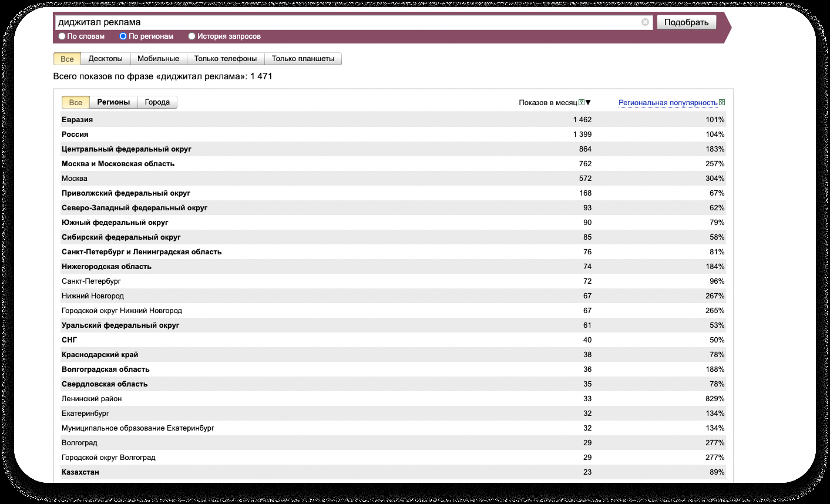Switch device filter to Только планшеты

(x=303, y=59)
